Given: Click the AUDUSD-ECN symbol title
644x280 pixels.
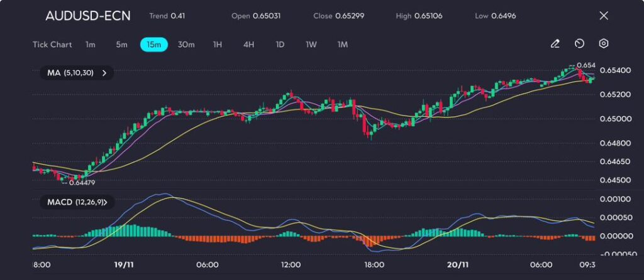Looking at the screenshot, I should coord(88,16).
